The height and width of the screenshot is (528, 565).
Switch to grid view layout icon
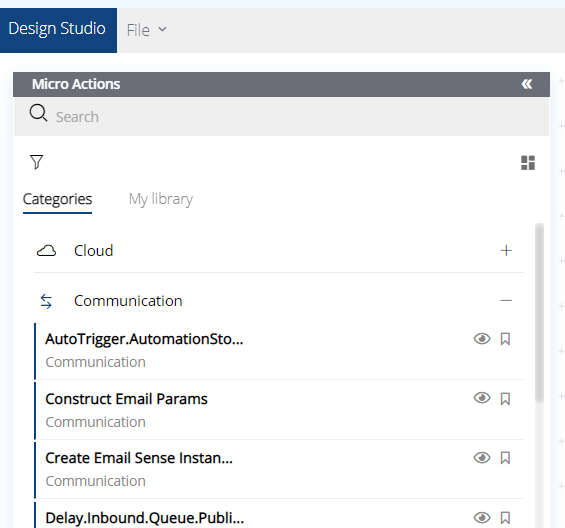coord(528,163)
